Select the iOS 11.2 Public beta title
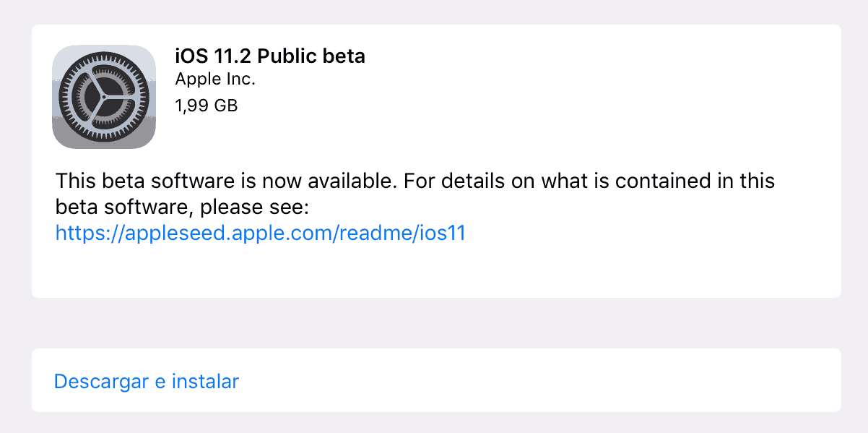Image resolution: width=868 pixels, height=433 pixels. pos(270,56)
